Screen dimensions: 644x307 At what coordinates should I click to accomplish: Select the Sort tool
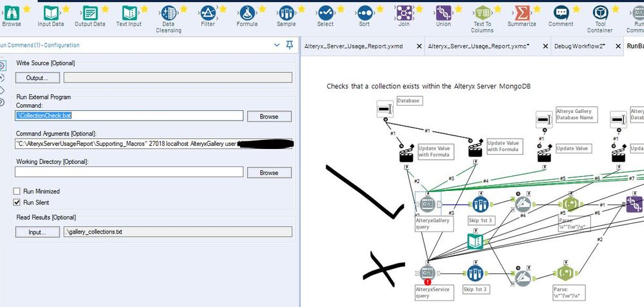(365, 14)
